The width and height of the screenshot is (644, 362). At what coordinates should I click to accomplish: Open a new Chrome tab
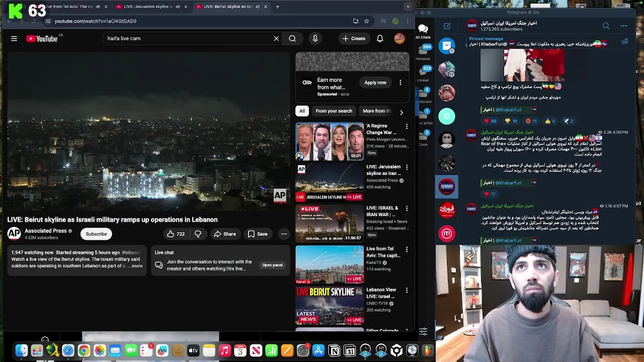(277, 7)
